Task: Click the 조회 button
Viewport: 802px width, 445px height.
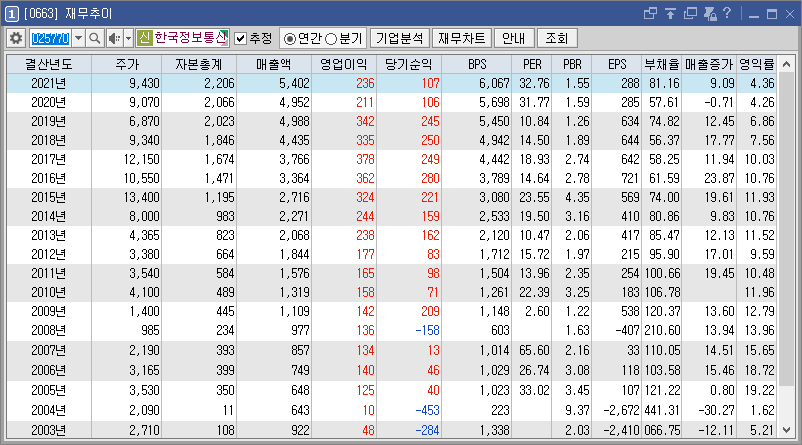Action: pos(556,38)
